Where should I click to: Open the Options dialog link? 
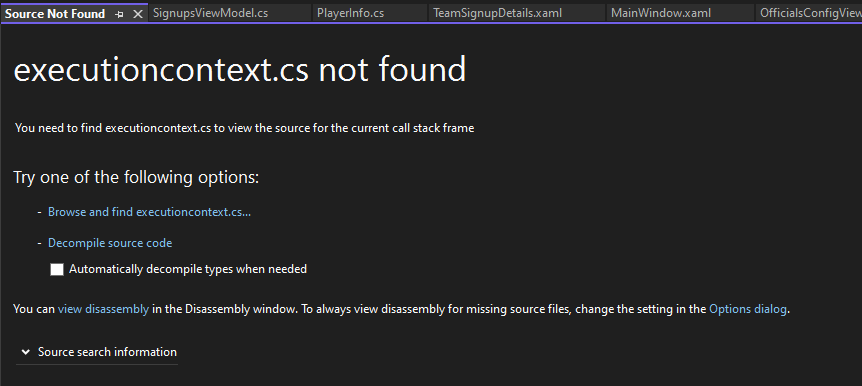click(748, 309)
